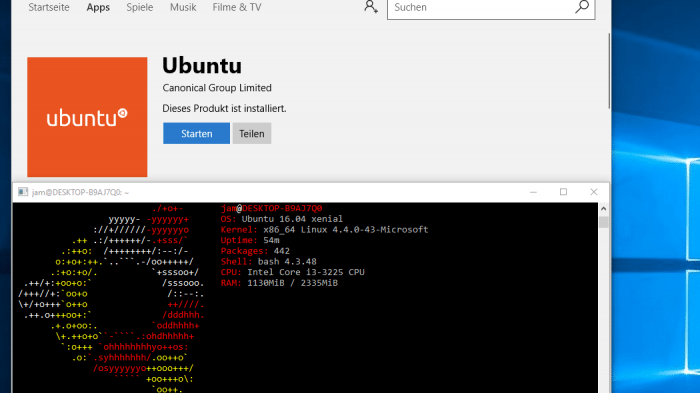The height and width of the screenshot is (393, 700).
Task: Click the orange Ubuntu app logo
Action: (x=87, y=117)
